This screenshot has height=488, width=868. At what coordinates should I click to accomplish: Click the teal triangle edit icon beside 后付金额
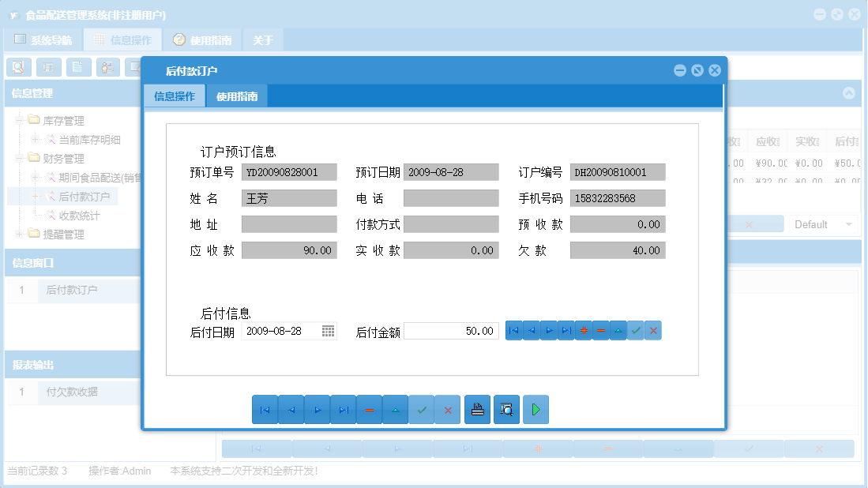tap(618, 330)
